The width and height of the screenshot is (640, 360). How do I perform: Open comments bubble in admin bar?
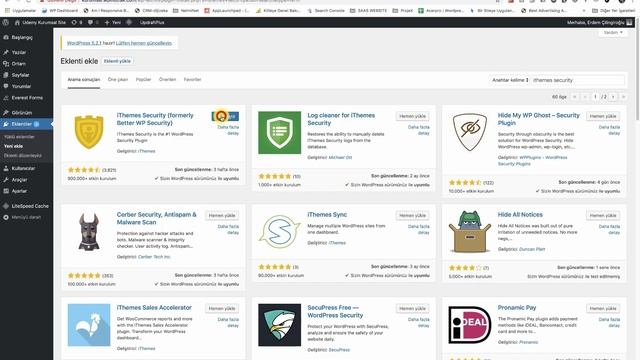(x=93, y=22)
